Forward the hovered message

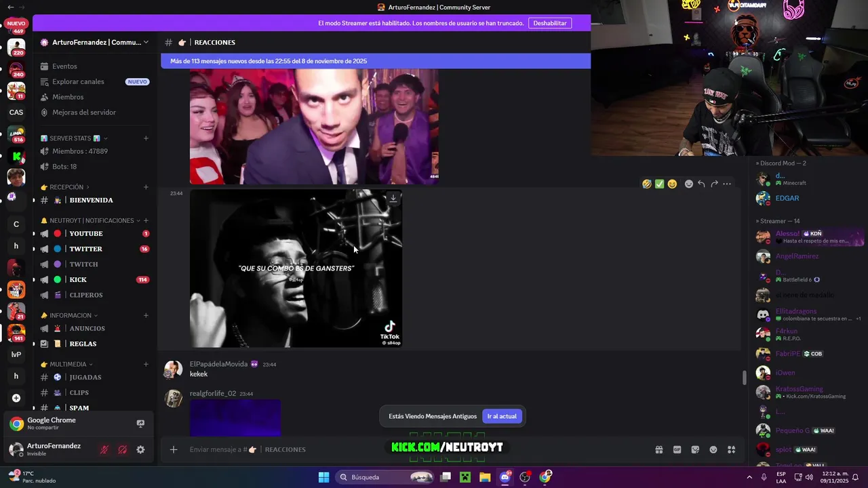(x=714, y=184)
